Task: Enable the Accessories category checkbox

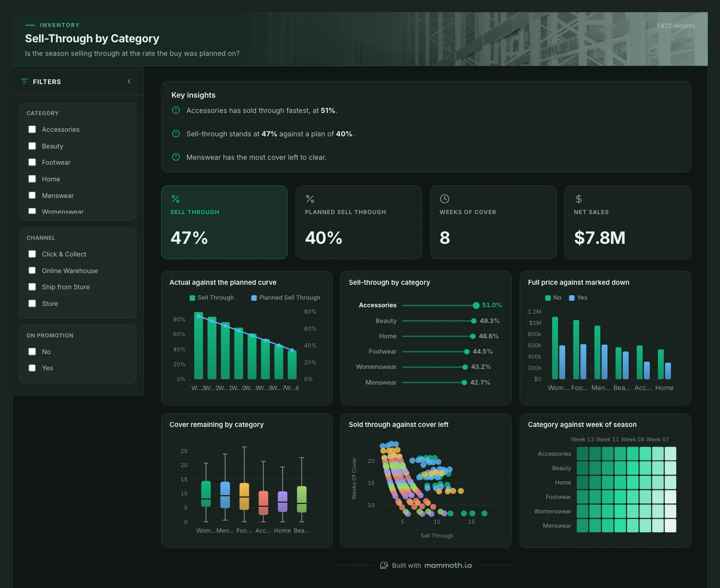Action: tap(32, 130)
